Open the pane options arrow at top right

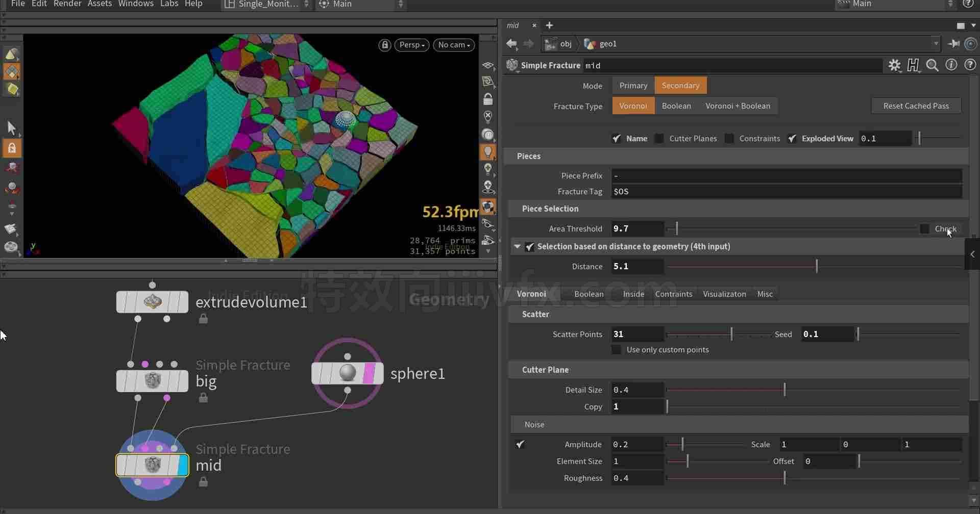(x=973, y=25)
